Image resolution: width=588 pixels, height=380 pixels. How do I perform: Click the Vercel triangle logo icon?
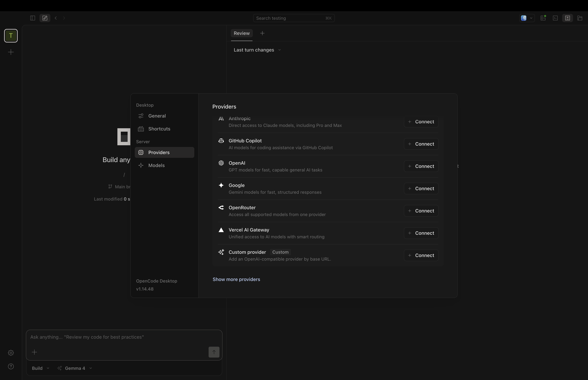pyautogui.click(x=221, y=230)
